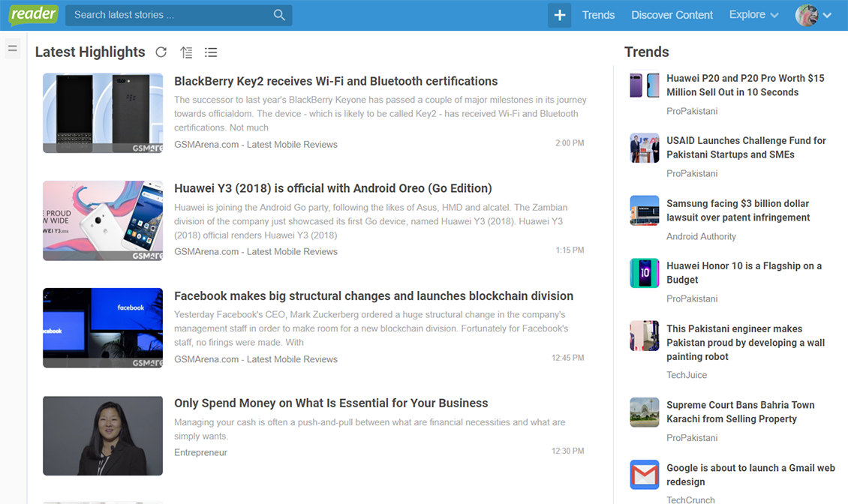Image resolution: width=848 pixels, height=504 pixels.
Task: Click the Gmail icon thumbnail
Action: [645, 475]
